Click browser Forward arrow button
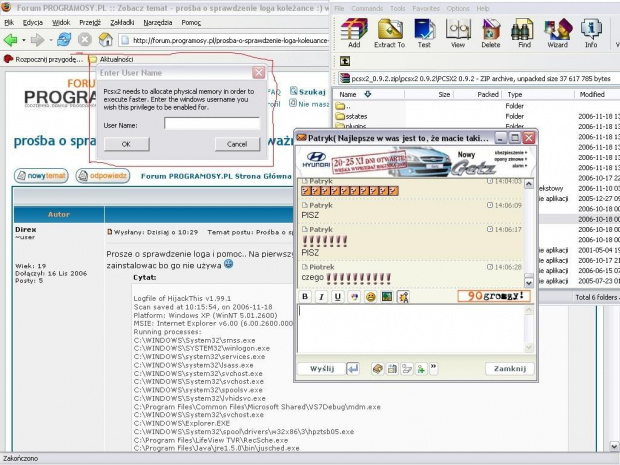Image resolution: width=620 pixels, height=465 pixels. click(x=37, y=40)
